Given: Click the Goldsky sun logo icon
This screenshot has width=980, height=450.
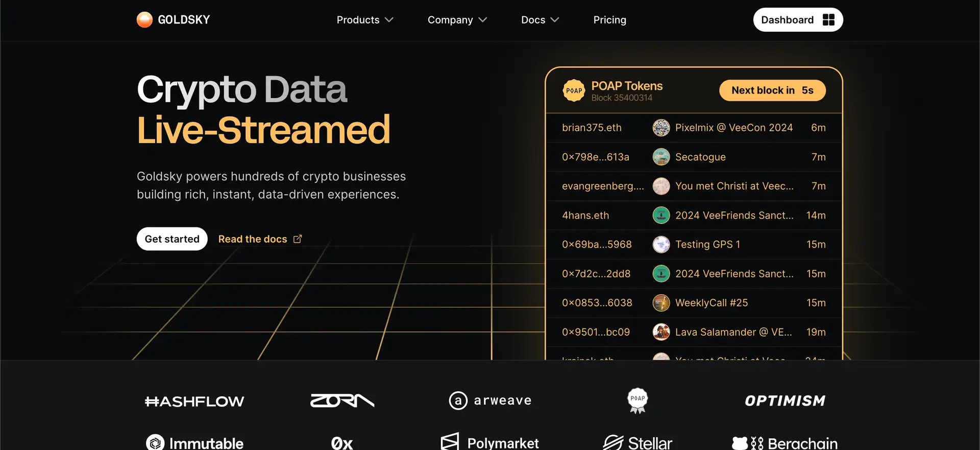Looking at the screenshot, I should [144, 20].
